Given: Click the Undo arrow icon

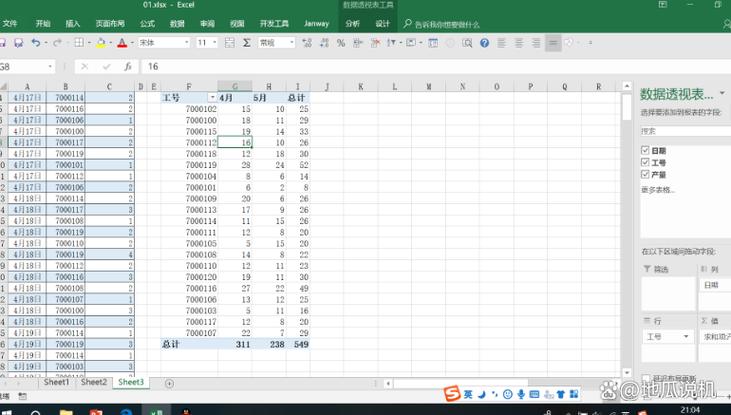Looking at the screenshot, I should point(35,43).
